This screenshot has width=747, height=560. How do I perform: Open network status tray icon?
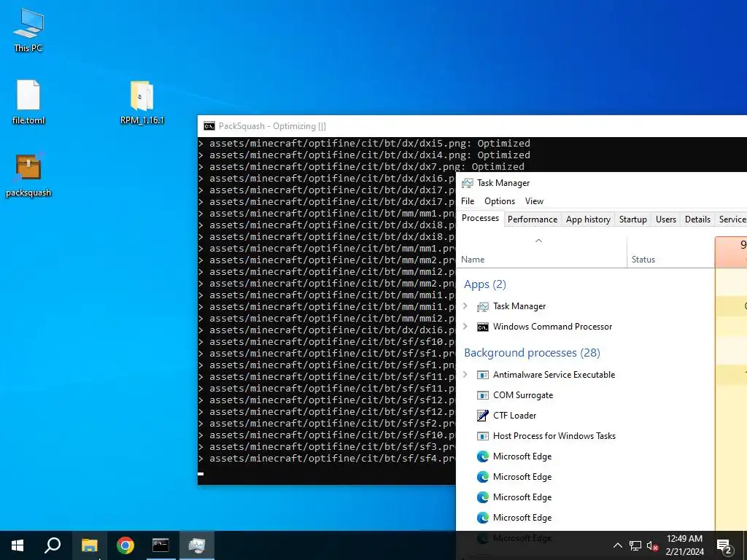[635, 545]
